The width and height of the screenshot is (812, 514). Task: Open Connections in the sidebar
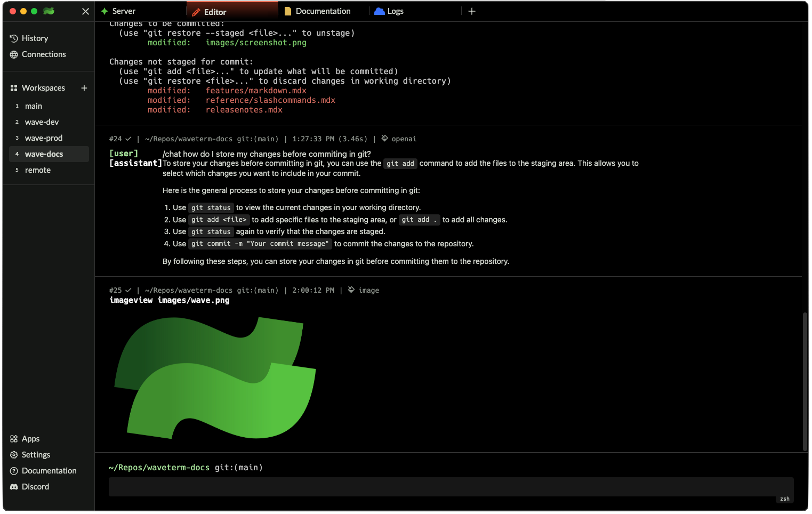coord(44,54)
